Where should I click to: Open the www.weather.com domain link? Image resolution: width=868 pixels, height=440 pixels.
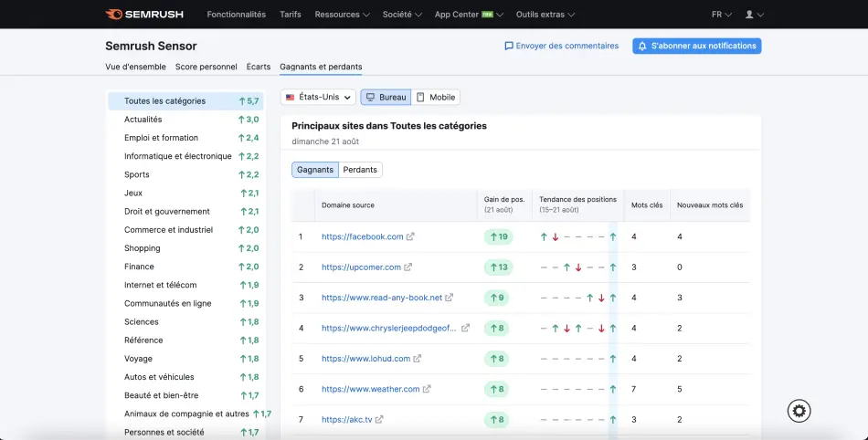point(371,389)
